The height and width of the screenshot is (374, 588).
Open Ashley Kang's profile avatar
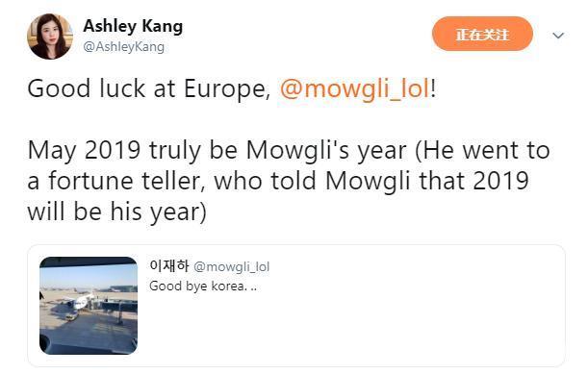(50, 37)
